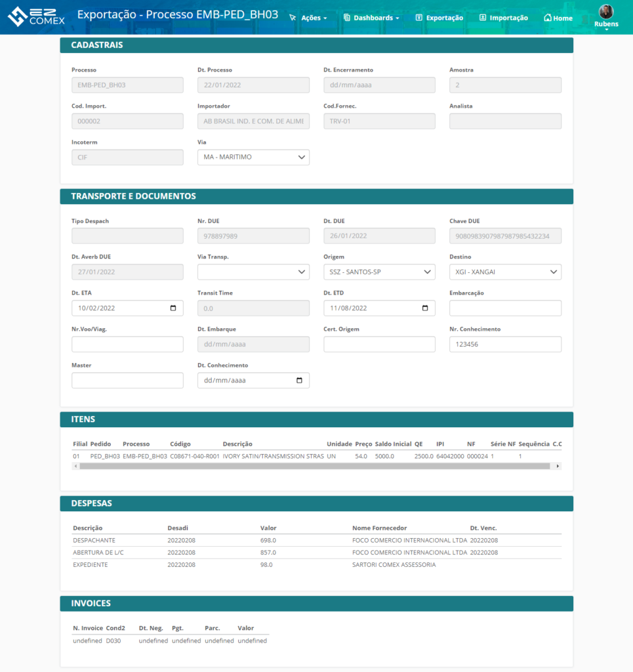Screen dimensions: 633x672
Task: Click the Home house icon
Action: click(x=547, y=18)
